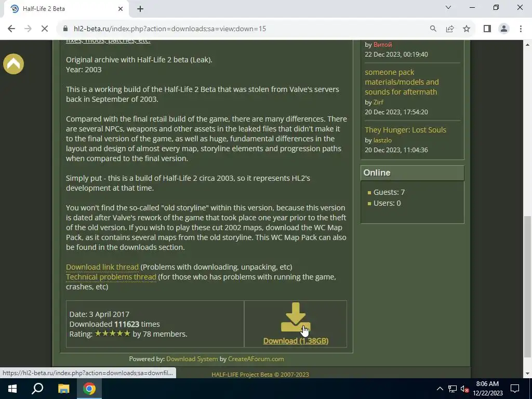This screenshot has width=532, height=399.
Task: Open the Chrome three-dot menu
Action: [x=521, y=29]
